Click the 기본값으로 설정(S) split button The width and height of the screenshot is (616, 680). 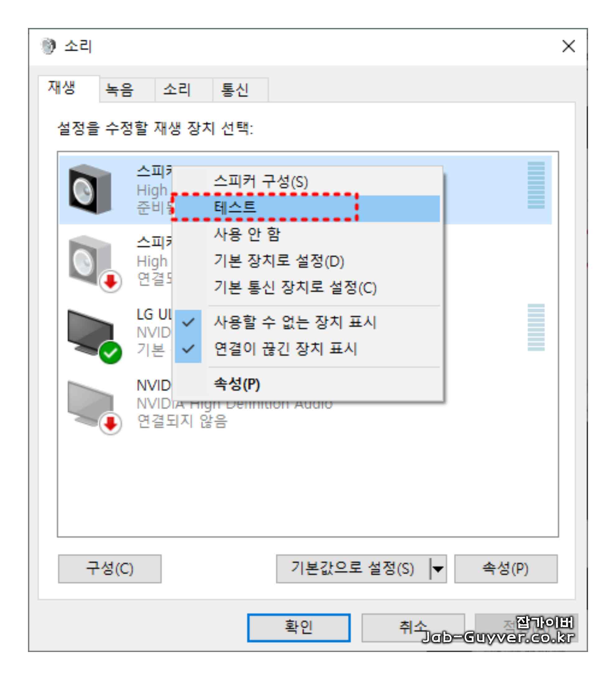(x=353, y=569)
